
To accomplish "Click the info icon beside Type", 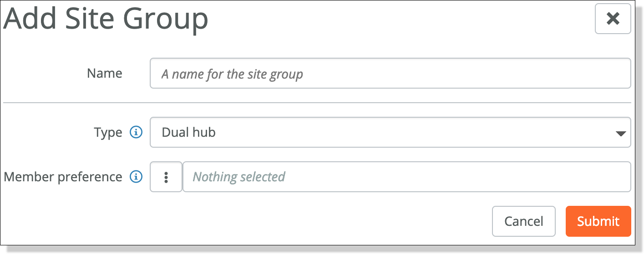I will (136, 132).
